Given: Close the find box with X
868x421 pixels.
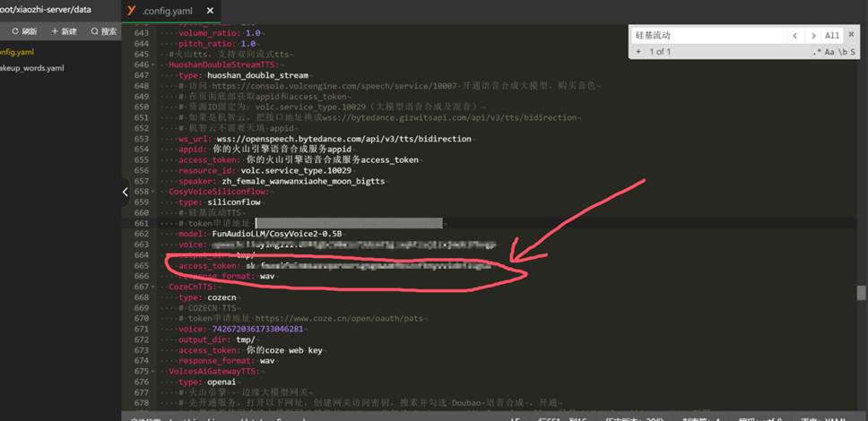Looking at the screenshot, I should point(852,36).
